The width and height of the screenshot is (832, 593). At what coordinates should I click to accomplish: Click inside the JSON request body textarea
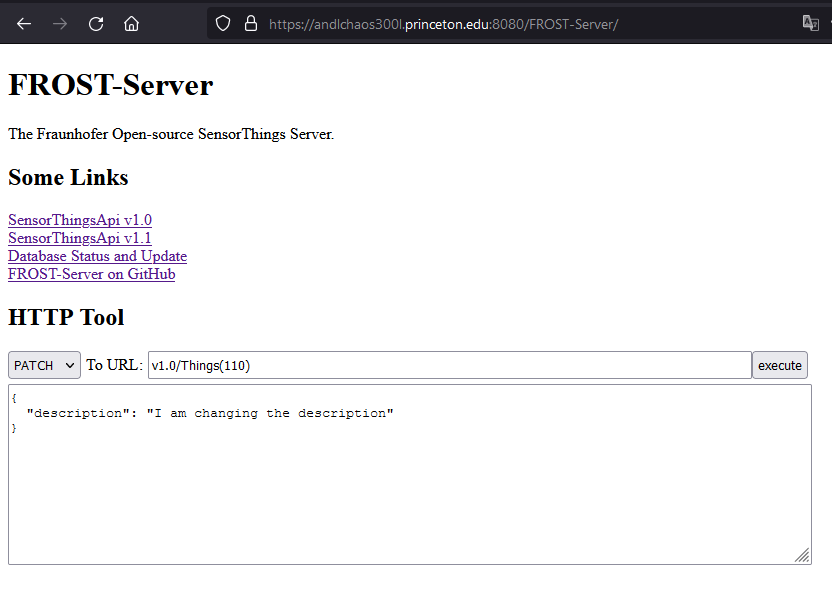[409, 490]
